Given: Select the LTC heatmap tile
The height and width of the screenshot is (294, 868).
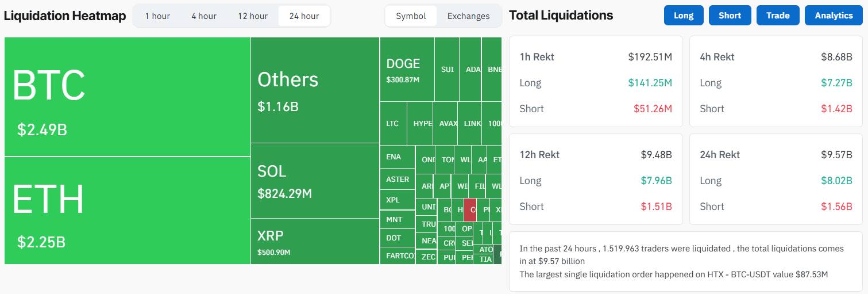Looking at the screenshot, I should tap(393, 123).
